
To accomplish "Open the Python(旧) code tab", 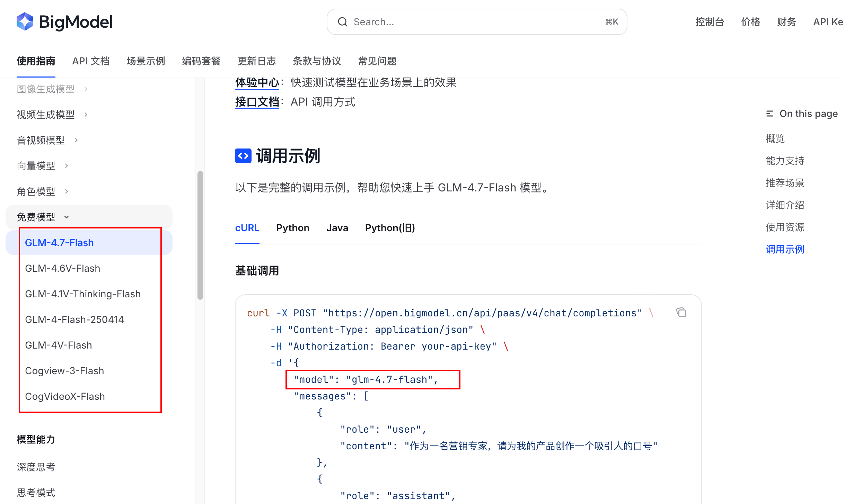I will pos(390,228).
